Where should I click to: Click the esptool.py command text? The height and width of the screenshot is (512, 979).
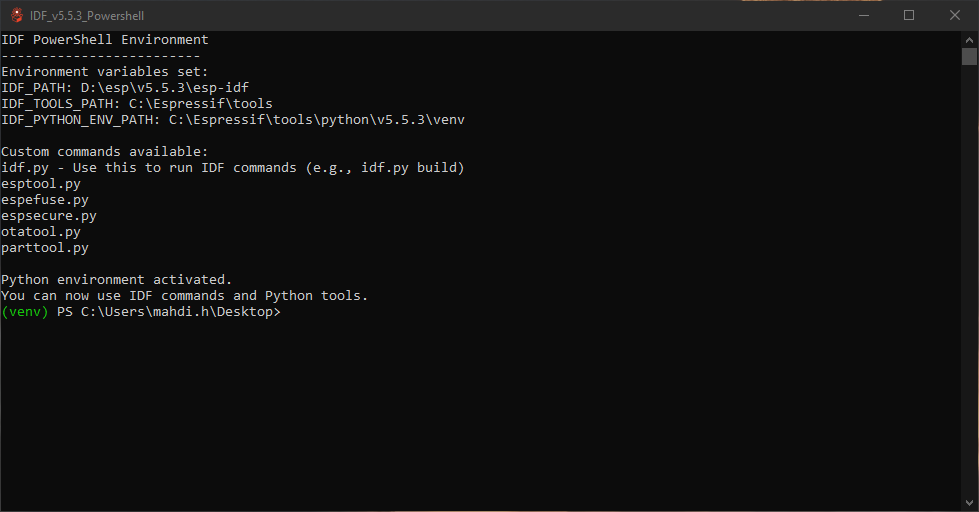[41, 184]
